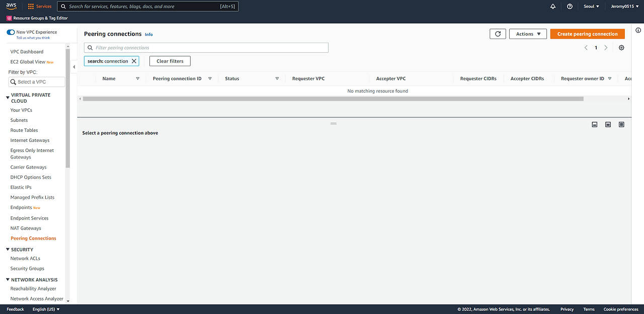Open the Seoul region dropdown
The height and width of the screenshot is (314, 644).
pyautogui.click(x=591, y=7)
